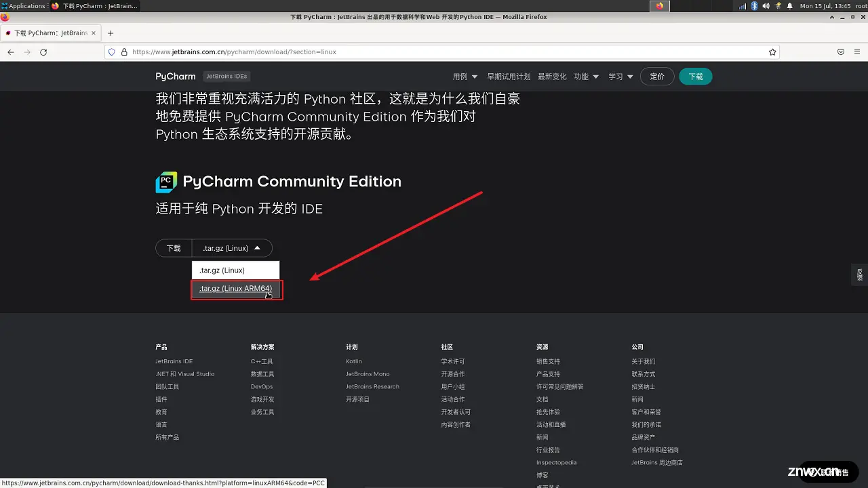This screenshot has width=868, height=488.
Task: Open the .NET 和 Visual Studio footer link
Action: pos(184,374)
